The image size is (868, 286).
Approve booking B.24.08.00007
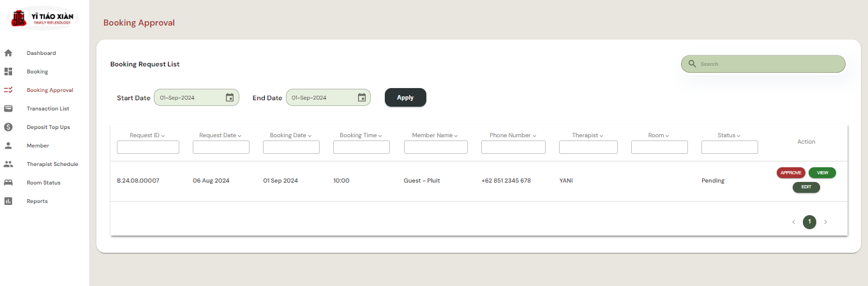click(x=791, y=172)
